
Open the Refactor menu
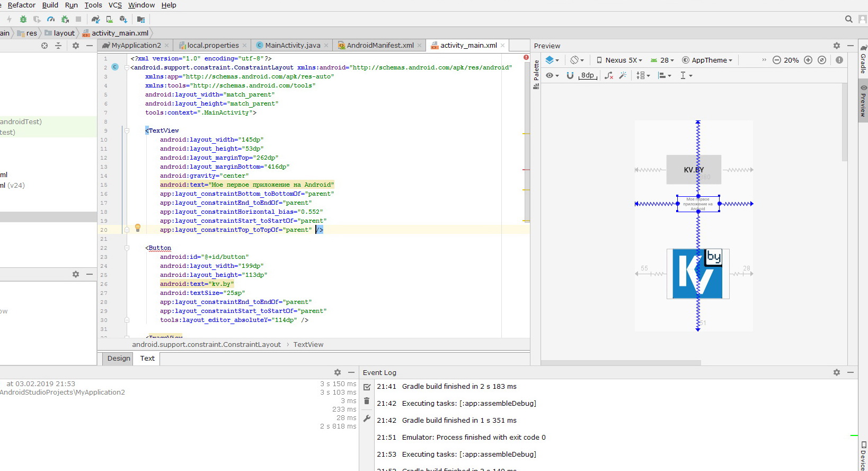point(21,5)
